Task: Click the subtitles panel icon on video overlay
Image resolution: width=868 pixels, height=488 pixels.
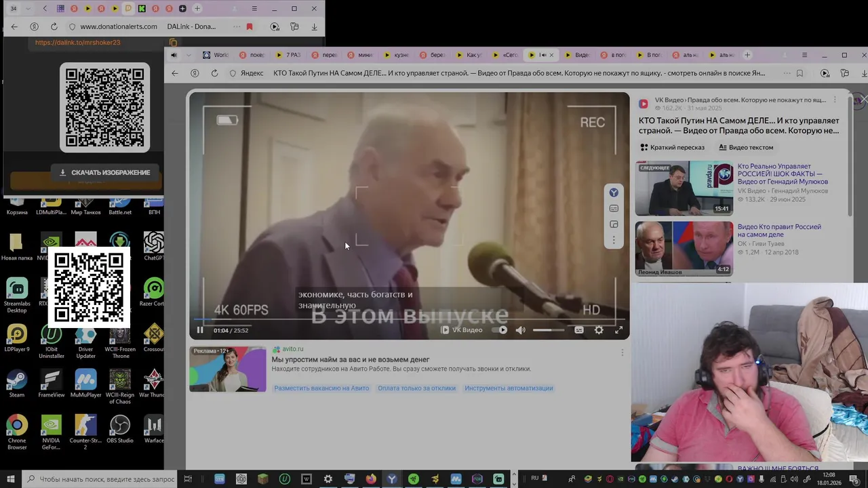Action: point(614,209)
